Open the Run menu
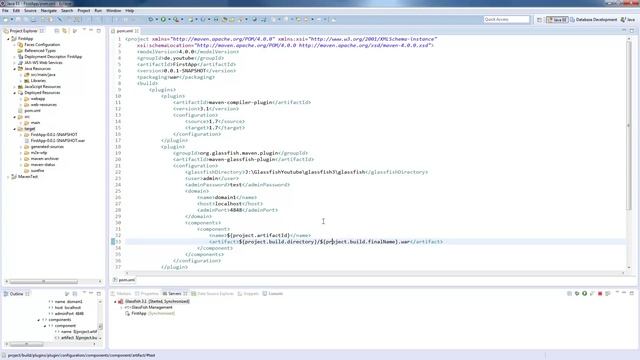Screen dimensions: 640x360 [x=98, y=11]
